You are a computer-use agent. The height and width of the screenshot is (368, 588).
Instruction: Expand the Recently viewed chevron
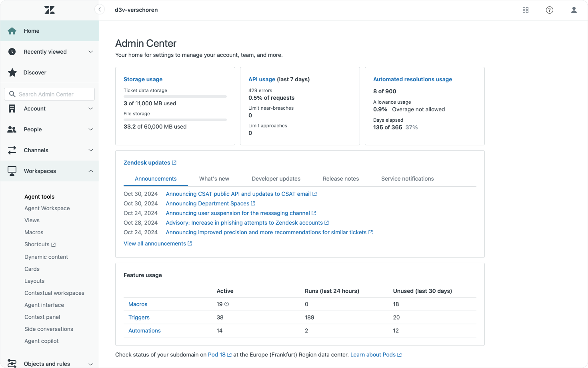[91, 52]
